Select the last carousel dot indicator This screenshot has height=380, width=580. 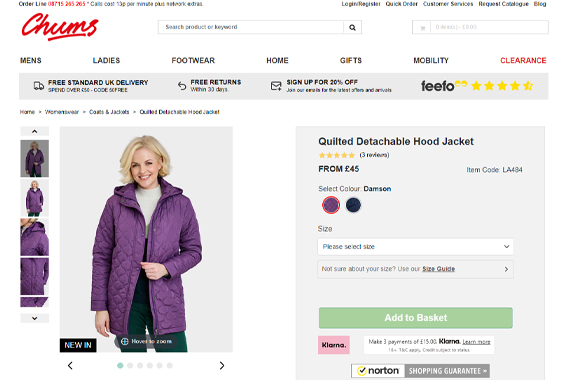tap(170, 366)
